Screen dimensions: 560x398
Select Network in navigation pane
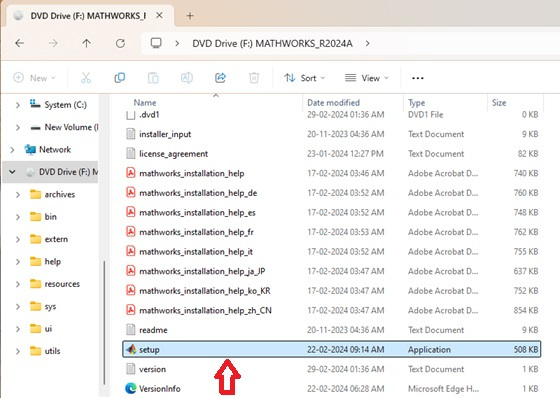coord(48,149)
